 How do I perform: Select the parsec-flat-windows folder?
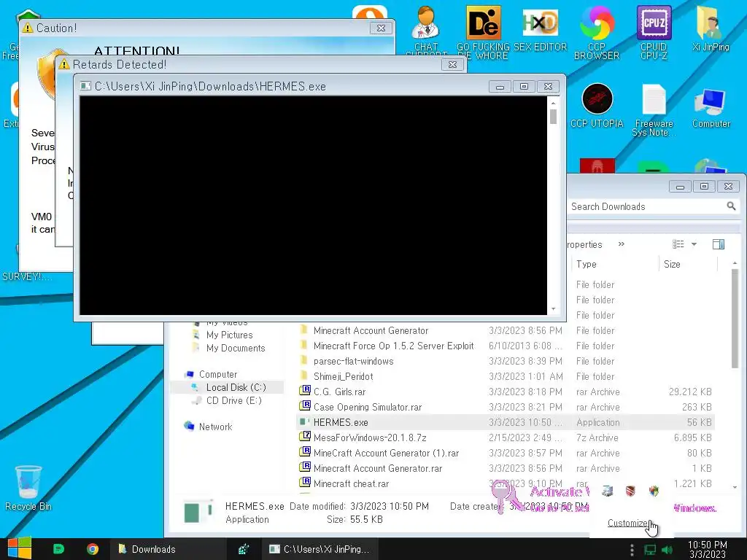pyautogui.click(x=505, y=361)
